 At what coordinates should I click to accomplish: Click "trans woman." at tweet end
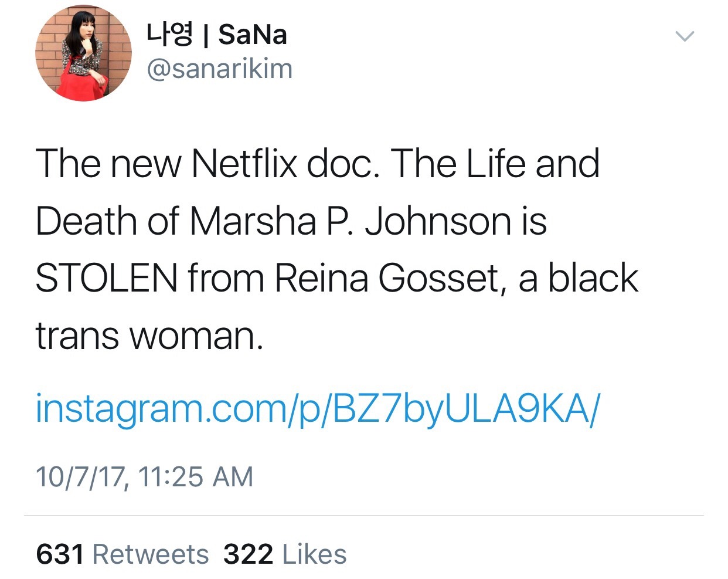[149, 336]
